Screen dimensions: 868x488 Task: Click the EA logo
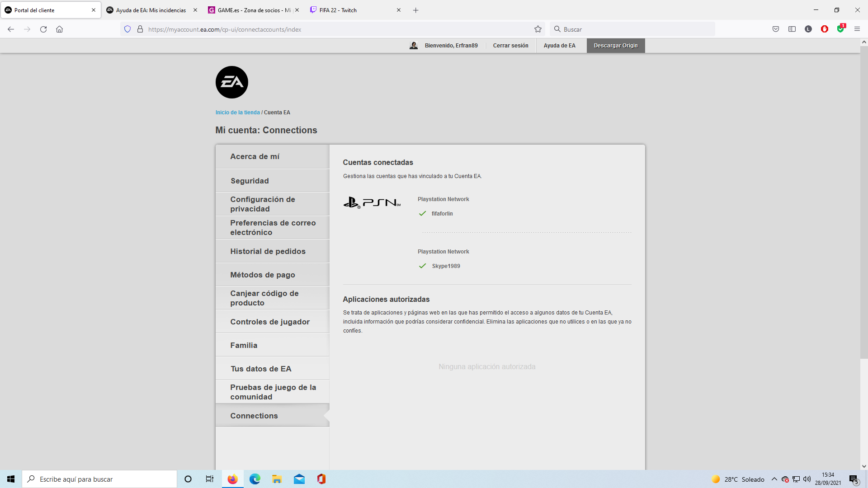click(231, 82)
